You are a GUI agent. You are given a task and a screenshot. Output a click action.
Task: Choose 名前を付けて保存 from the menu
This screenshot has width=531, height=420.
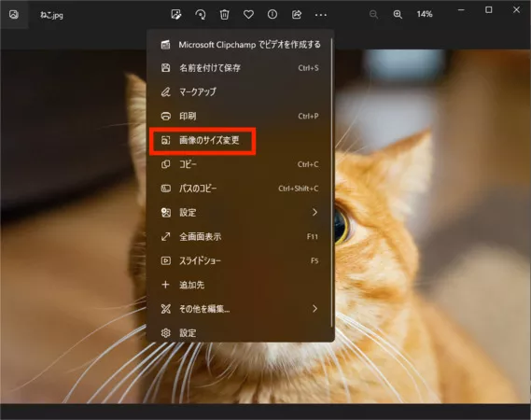point(240,68)
